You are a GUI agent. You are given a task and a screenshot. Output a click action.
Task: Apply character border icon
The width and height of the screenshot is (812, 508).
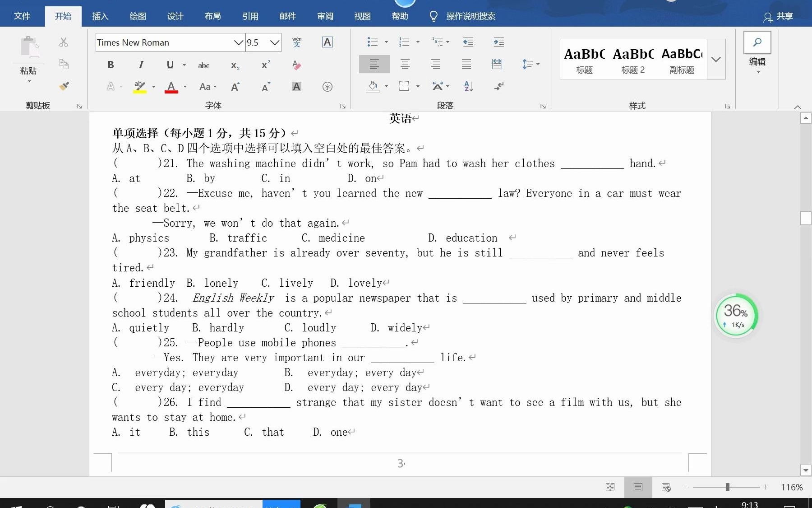coord(328,42)
